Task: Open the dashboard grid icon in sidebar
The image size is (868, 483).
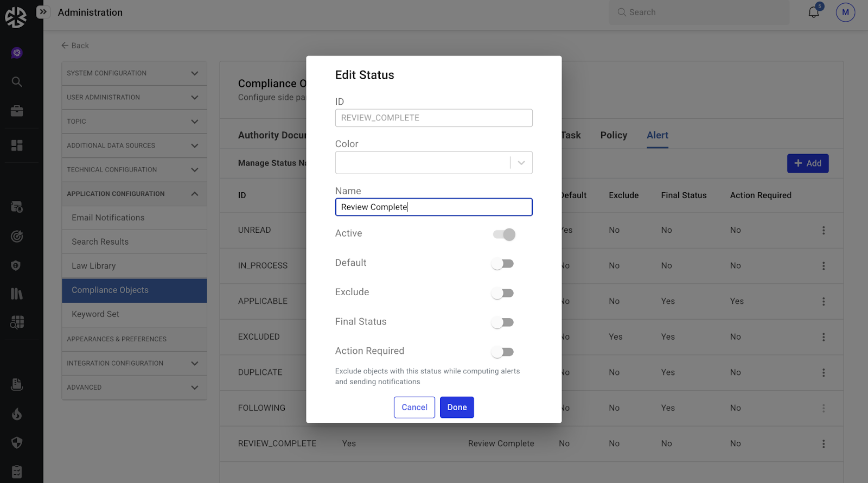Action: coord(17,145)
